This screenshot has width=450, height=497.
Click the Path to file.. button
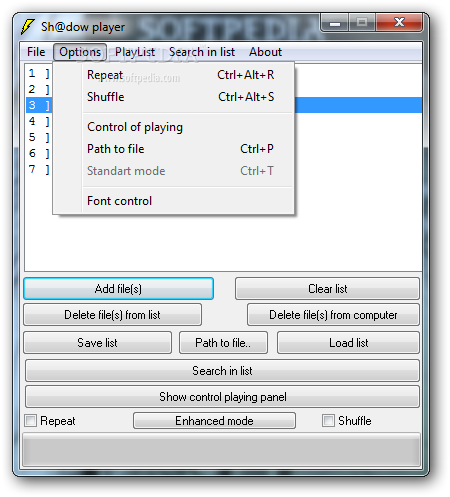(223, 343)
